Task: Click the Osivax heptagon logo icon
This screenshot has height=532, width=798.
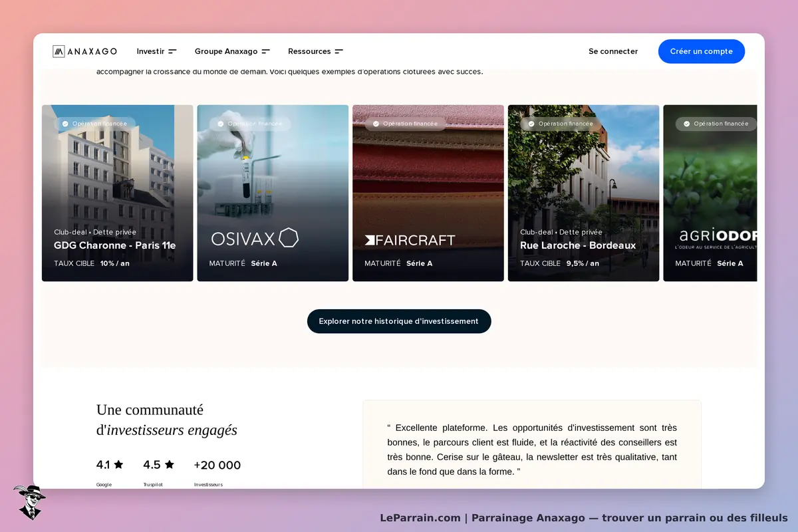Action: pos(289,237)
